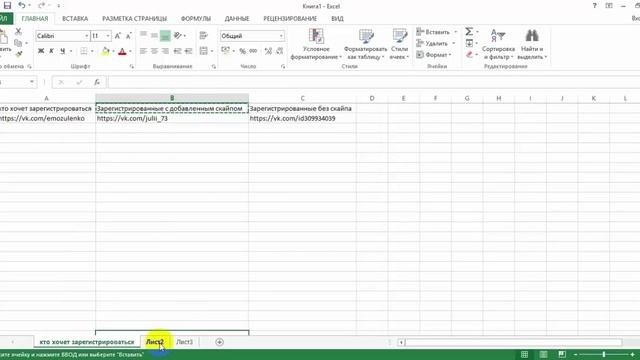Open Help question mark icon
The height and width of the screenshot is (360, 640).
coord(594,6)
